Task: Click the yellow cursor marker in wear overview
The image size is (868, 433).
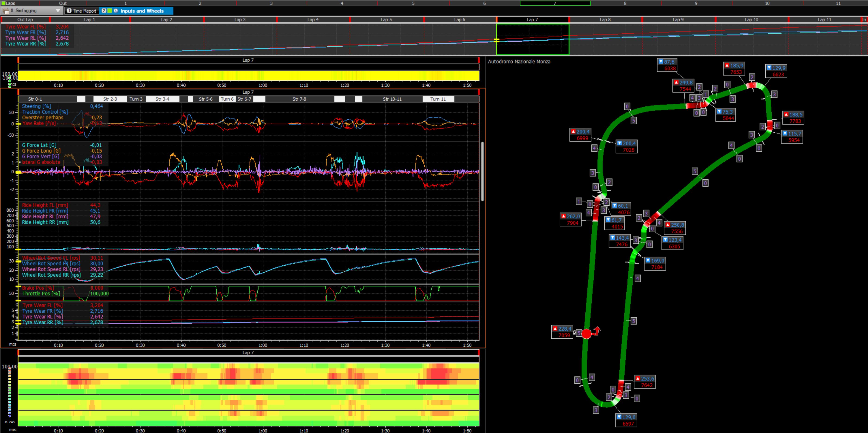Action: pos(496,41)
